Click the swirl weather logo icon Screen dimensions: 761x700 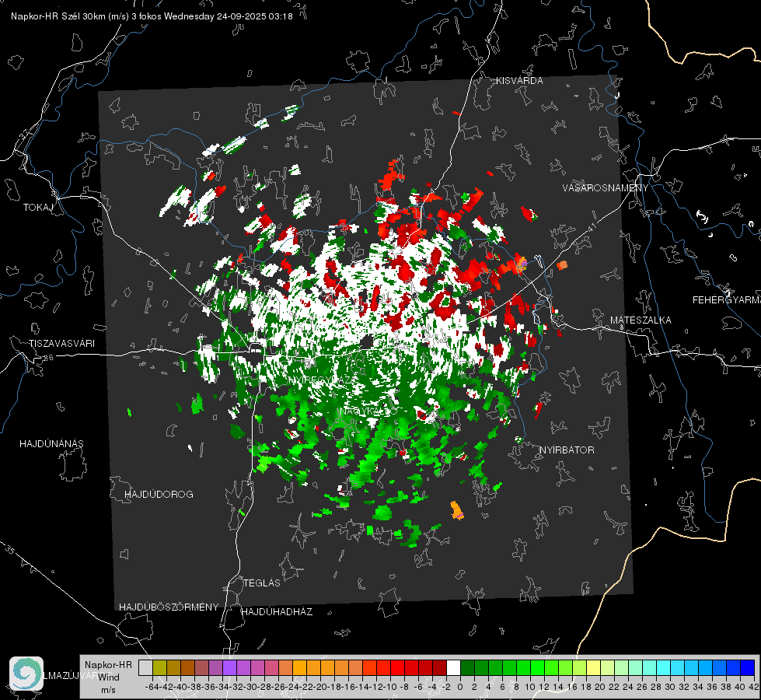(x=26, y=674)
